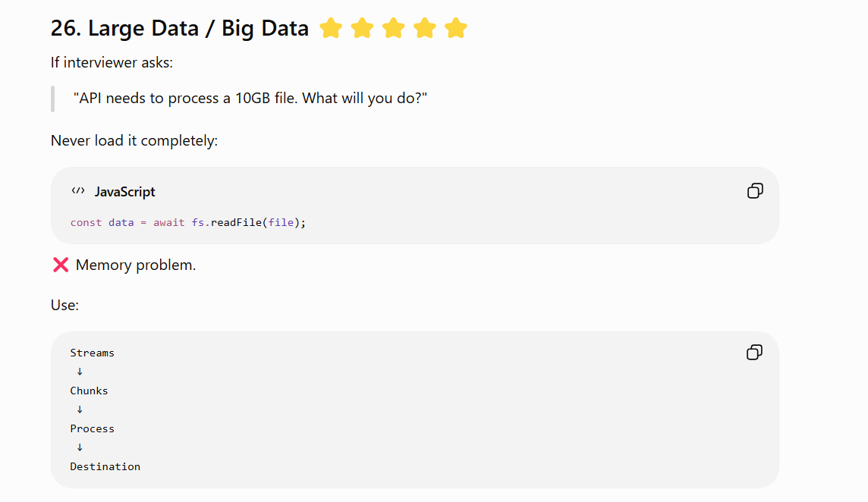
Task: Click the word Chunks in the diagram
Action: tap(89, 391)
